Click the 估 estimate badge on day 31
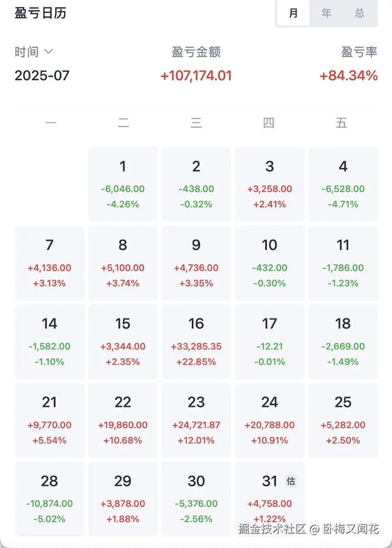The image size is (392, 548). 291,481
